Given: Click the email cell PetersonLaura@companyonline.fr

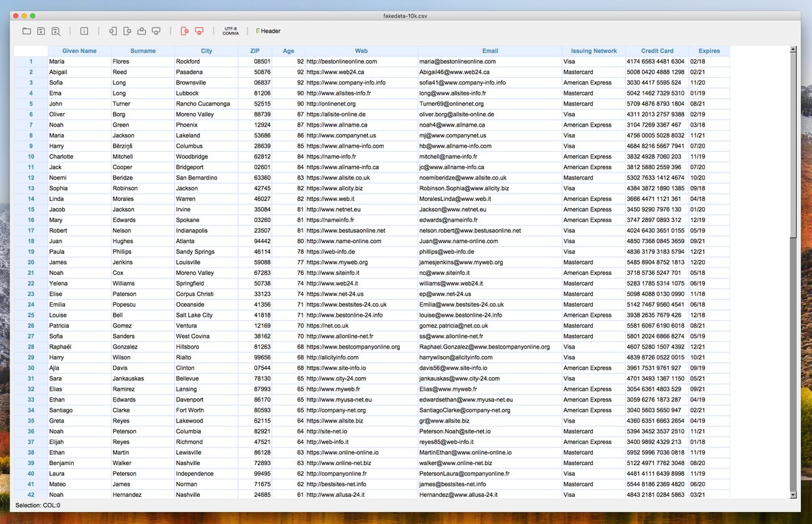Looking at the screenshot, I should (490, 473).
